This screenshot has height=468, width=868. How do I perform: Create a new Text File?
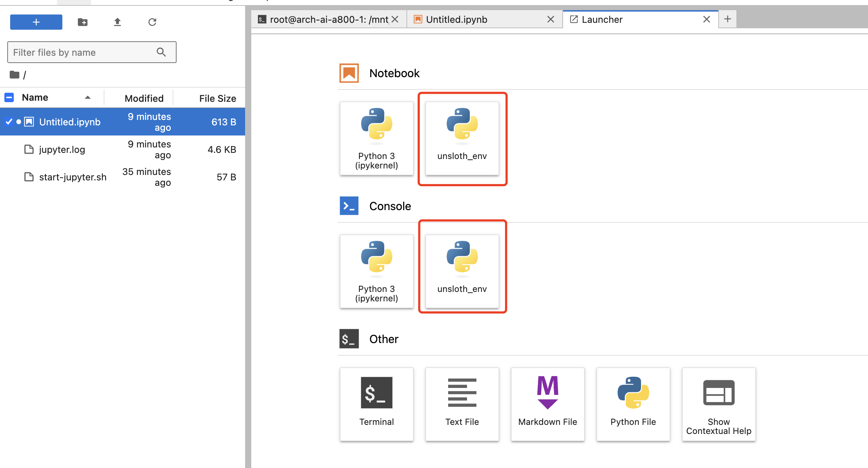coord(462,404)
